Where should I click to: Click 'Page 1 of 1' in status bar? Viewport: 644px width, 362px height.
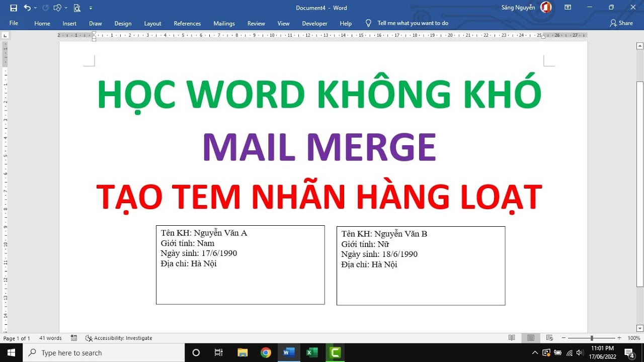click(17, 338)
